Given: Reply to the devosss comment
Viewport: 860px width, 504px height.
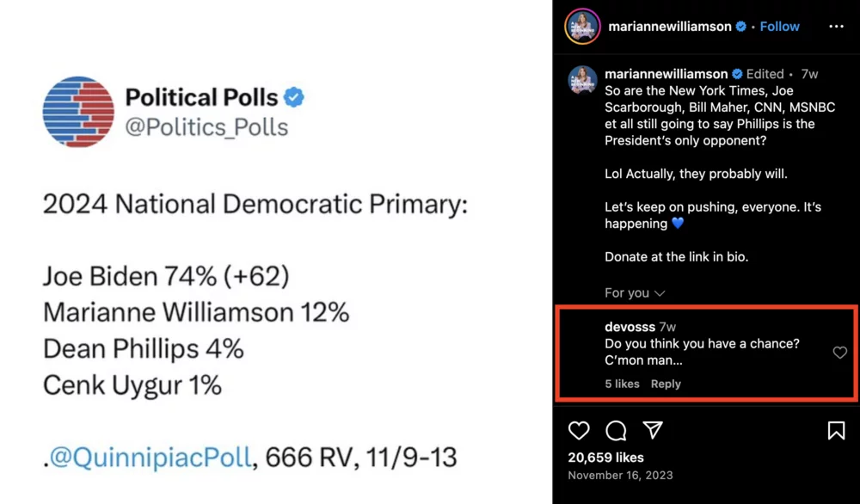Looking at the screenshot, I should [666, 384].
